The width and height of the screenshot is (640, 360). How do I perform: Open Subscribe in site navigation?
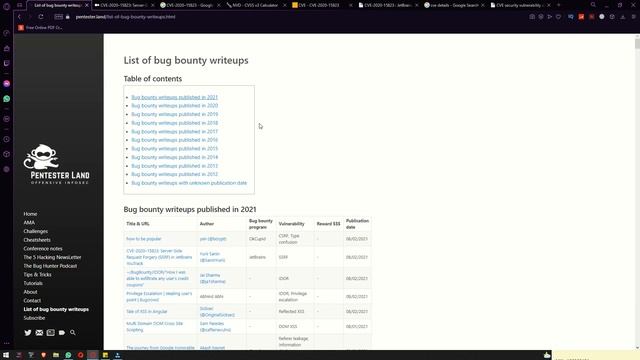click(x=34, y=318)
